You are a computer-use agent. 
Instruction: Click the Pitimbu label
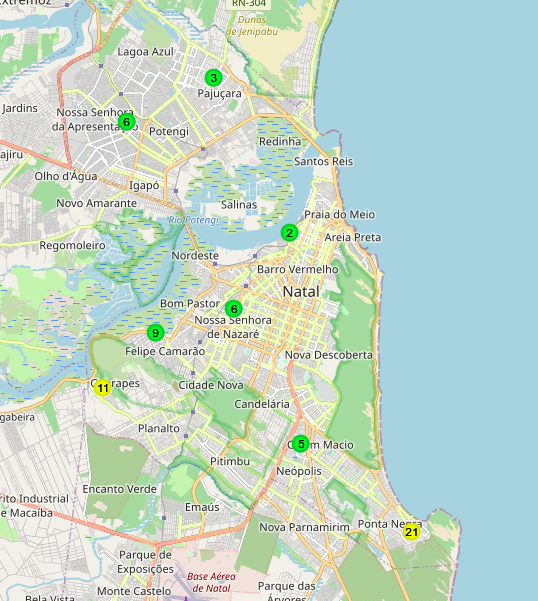[x=230, y=461]
